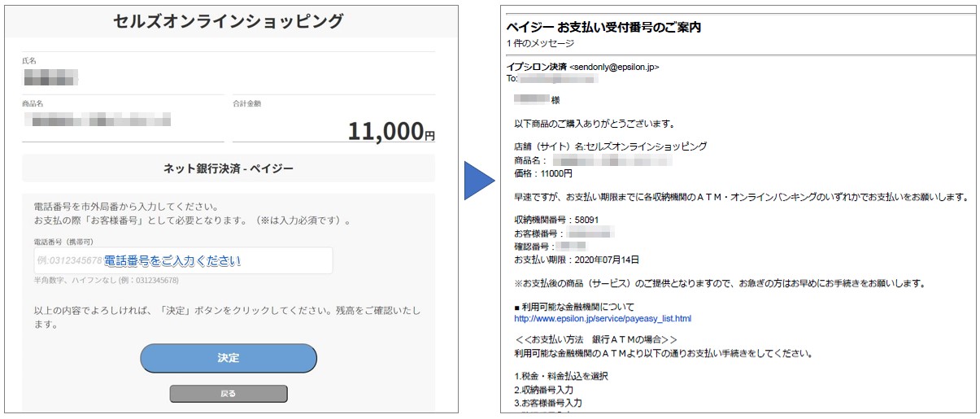Click the 半角数字、ハイフンなし hint text
This screenshot has height=419, width=980.
tap(106, 281)
